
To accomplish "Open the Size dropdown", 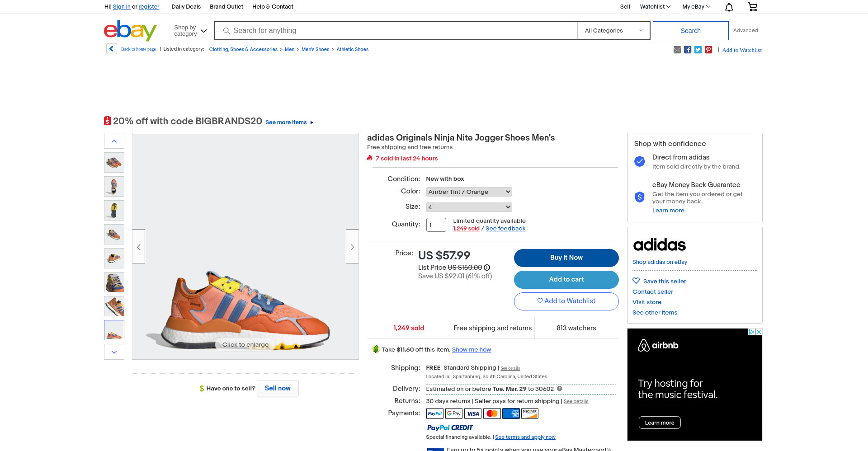I will tap(469, 207).
